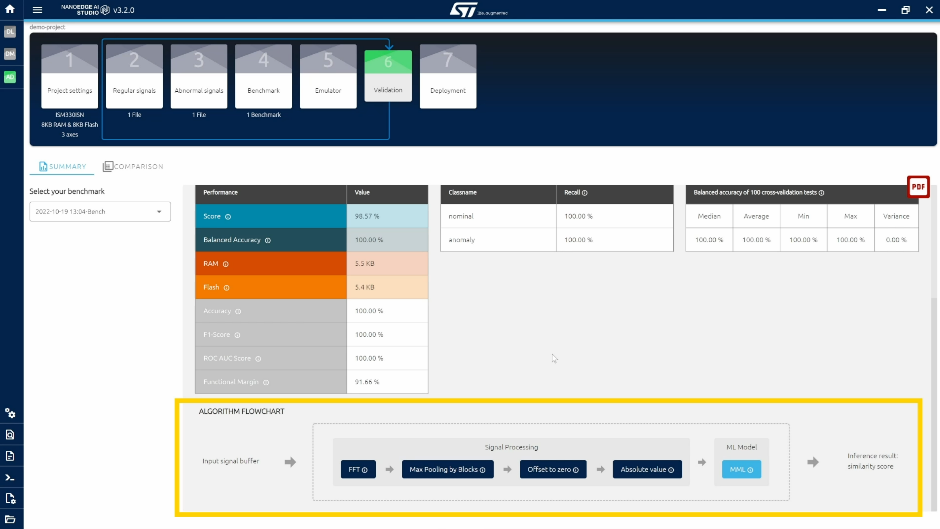Screen dimensions: 940x529
Task: Open the command-line console icon
Action: 10,477
